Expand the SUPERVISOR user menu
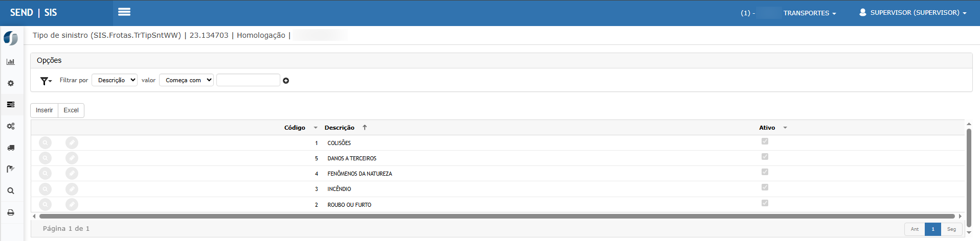This screenshot has width=980, height=241. click(x=912, y=13)
